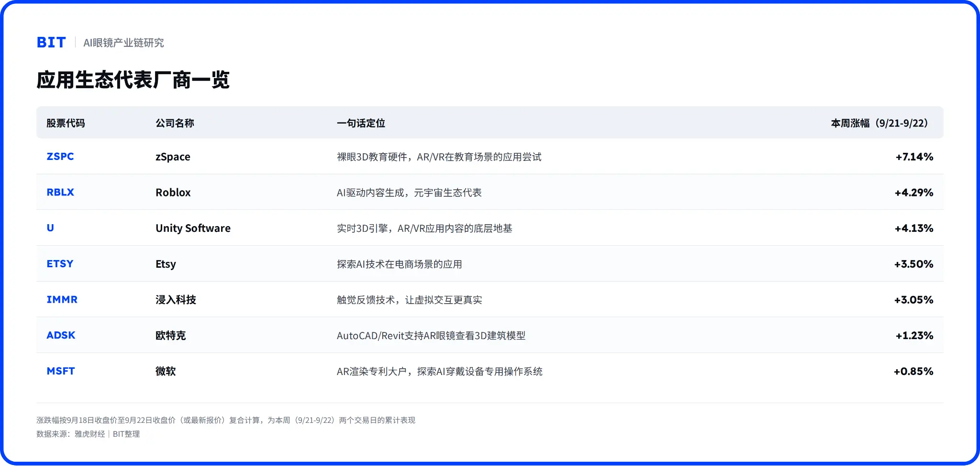Click the +0.85% gain value
Viewport: 980px width, 466px height.
click(x=913, y=372)
